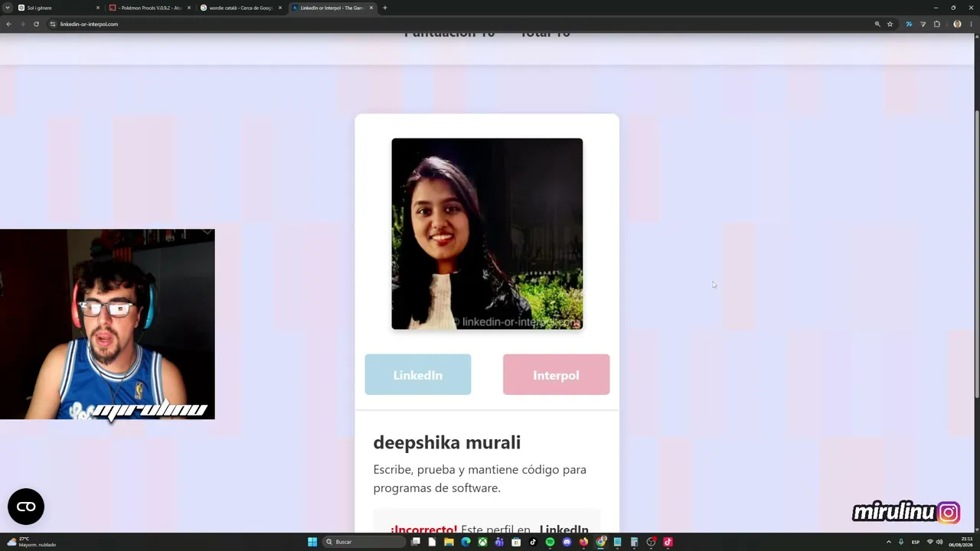Screen dimensions: 980x551
Task: Open Firefox from the taskbar
Action: 583,542
